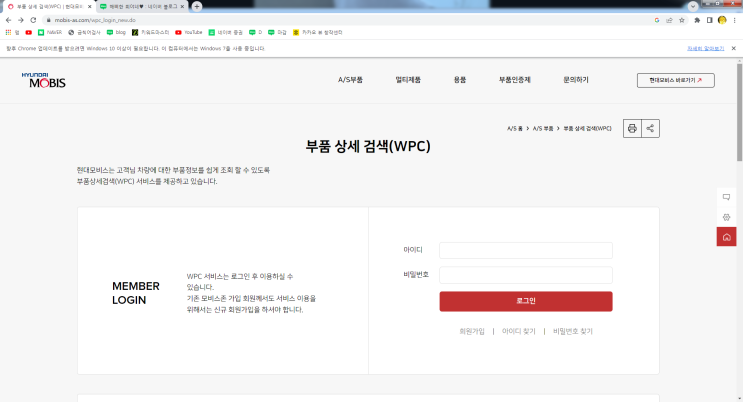
Task: Click the site lock icon in address bar
Action: coord(48,20)
